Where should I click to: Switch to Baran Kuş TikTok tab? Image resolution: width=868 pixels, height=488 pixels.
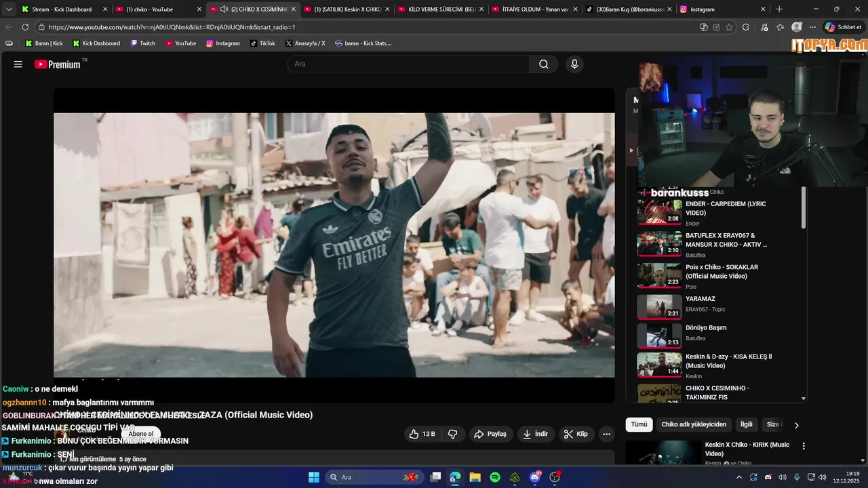[x=629, y=9]
